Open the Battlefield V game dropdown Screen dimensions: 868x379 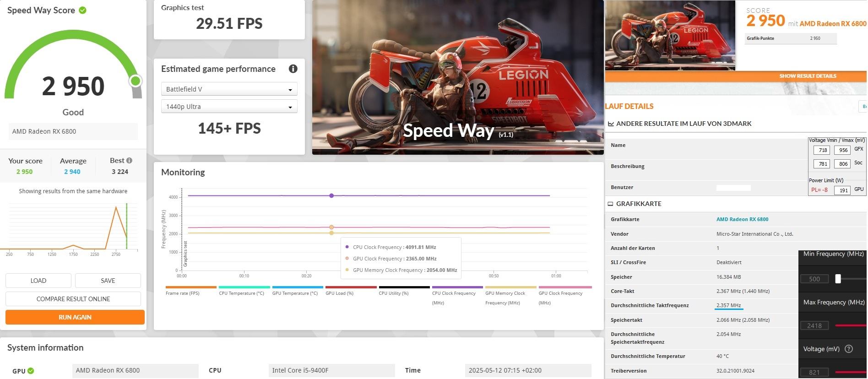click(229, 89)
